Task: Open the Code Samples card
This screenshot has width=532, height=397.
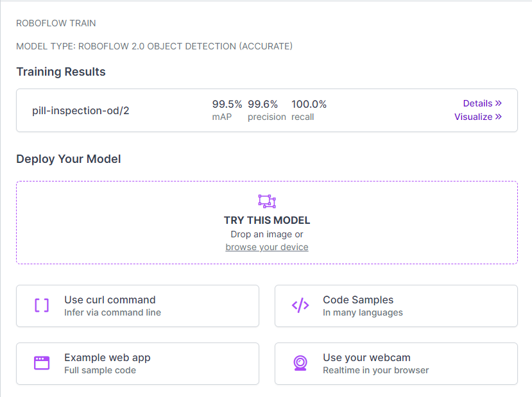Action: coord(396,306)
